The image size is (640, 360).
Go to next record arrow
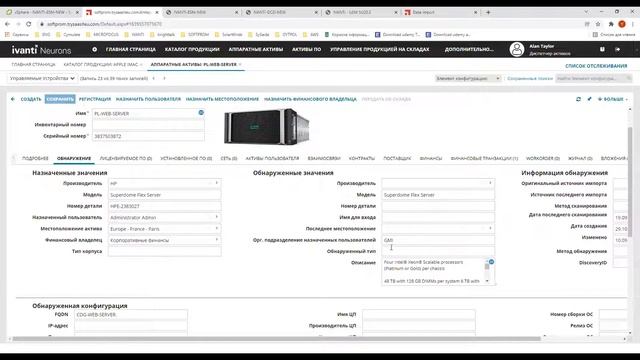pyautogui.click(x=164, y=78)
